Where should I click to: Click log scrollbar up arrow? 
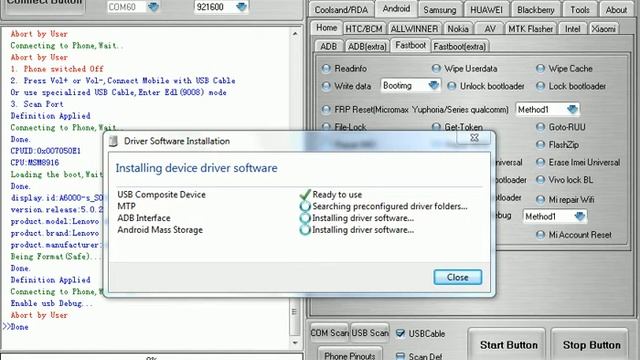pyautogui.click(x=295, y=33)
